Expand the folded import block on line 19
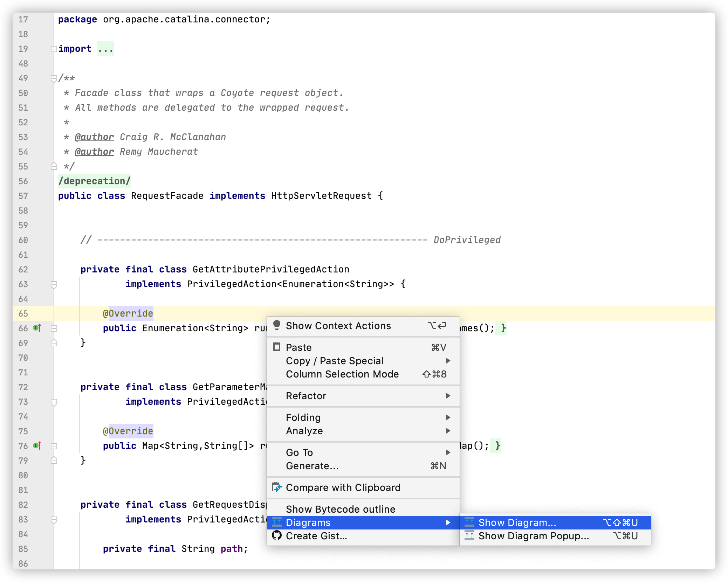The height and width of the screenshot is (582, 728). (x=54, y=49)
